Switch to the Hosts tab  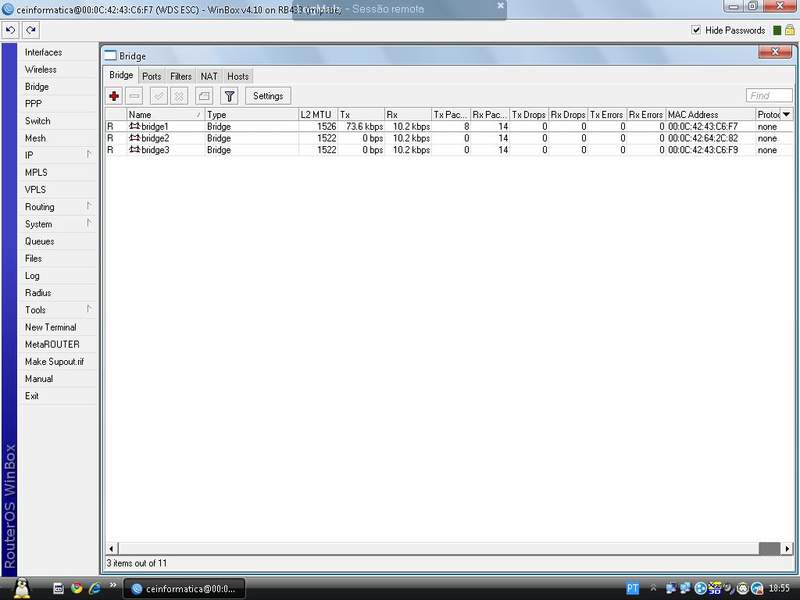click(238, 76)
